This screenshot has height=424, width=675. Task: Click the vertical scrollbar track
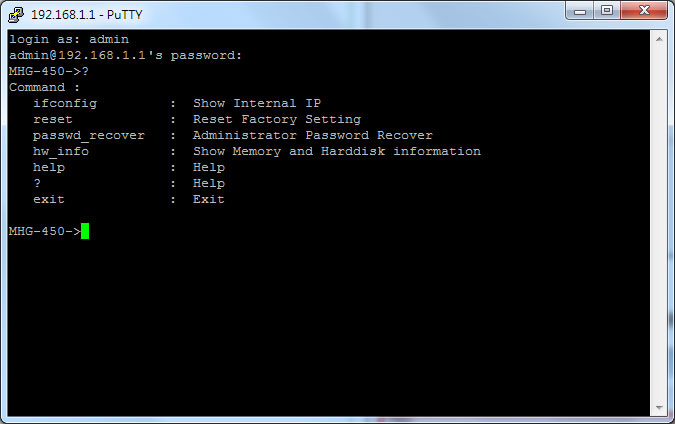[659, 223]
